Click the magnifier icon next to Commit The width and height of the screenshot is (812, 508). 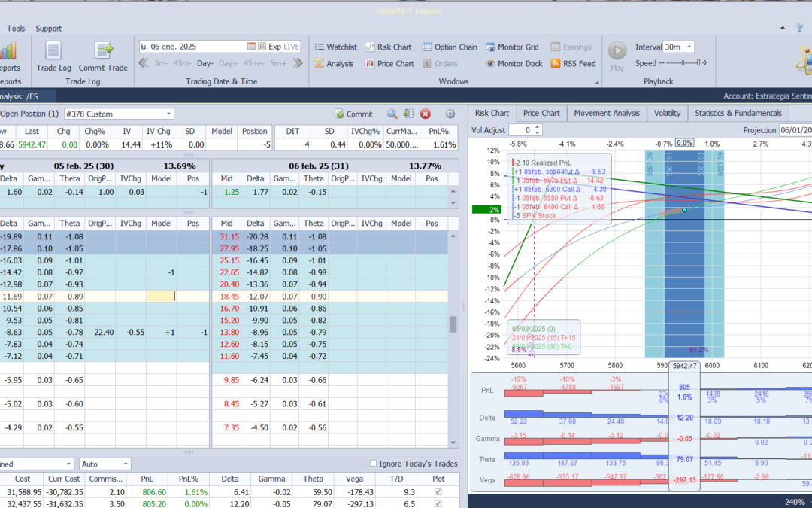tap(392, 114)
